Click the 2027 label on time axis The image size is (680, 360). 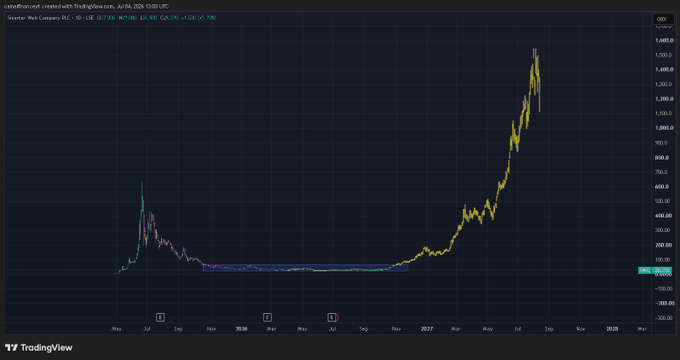coord(427,329)
